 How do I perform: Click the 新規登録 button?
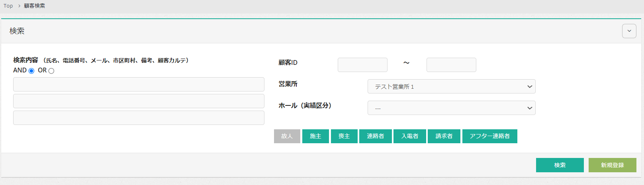pyautogui.click(x=612, y=165)
